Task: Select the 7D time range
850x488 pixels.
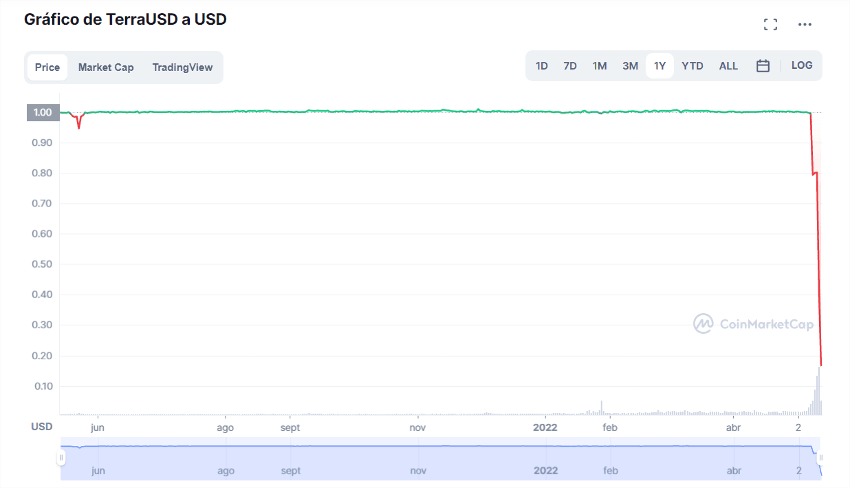Action: (570, 66)
